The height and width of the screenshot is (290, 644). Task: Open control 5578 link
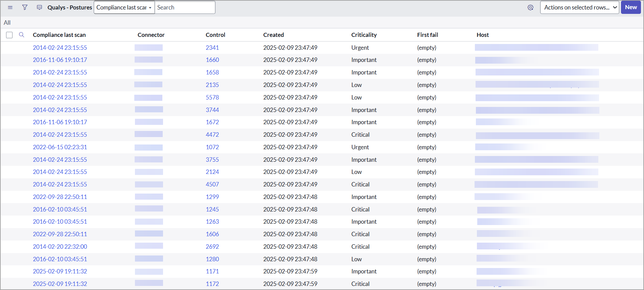(x=212, y=97)
